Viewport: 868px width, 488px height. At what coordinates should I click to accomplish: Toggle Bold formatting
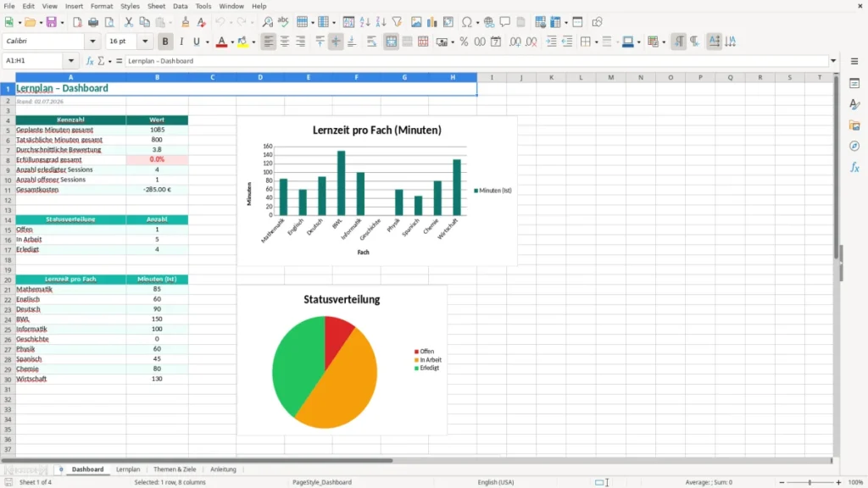coord(165,42)
